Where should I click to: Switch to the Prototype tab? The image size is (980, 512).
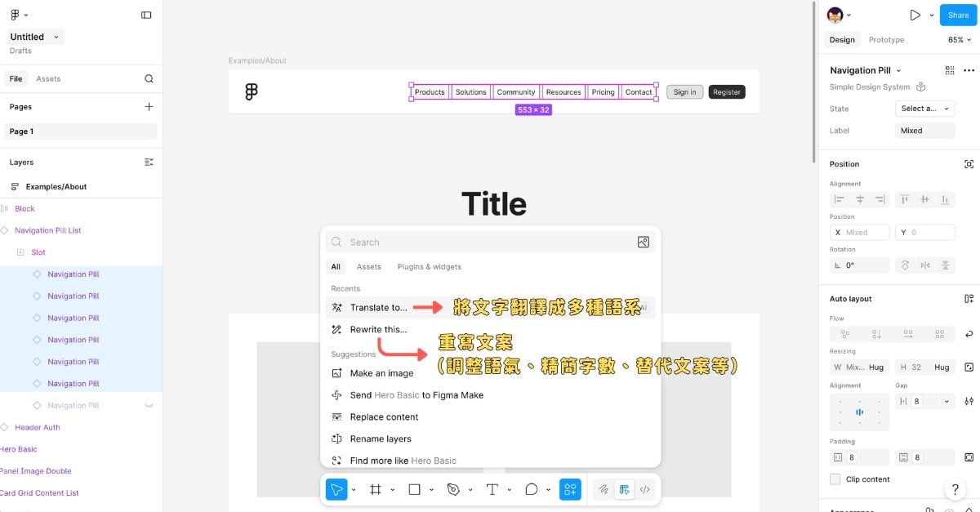coord(886,39)
